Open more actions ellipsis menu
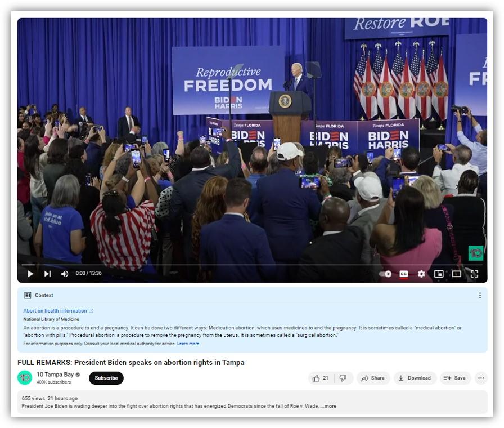504x428 pixels. point(481,378)
